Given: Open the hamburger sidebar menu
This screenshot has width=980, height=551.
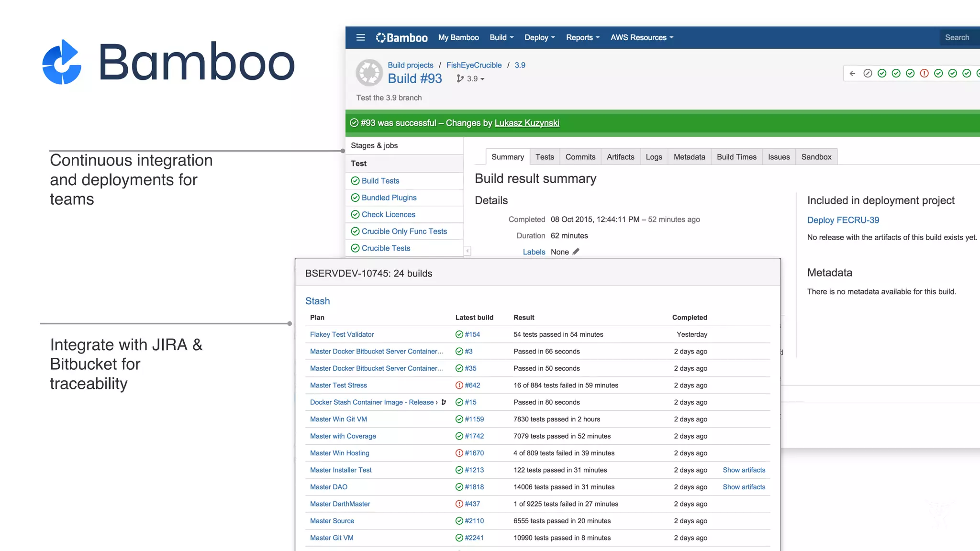Looking at the screenshot, I should [x=361, y=37].
